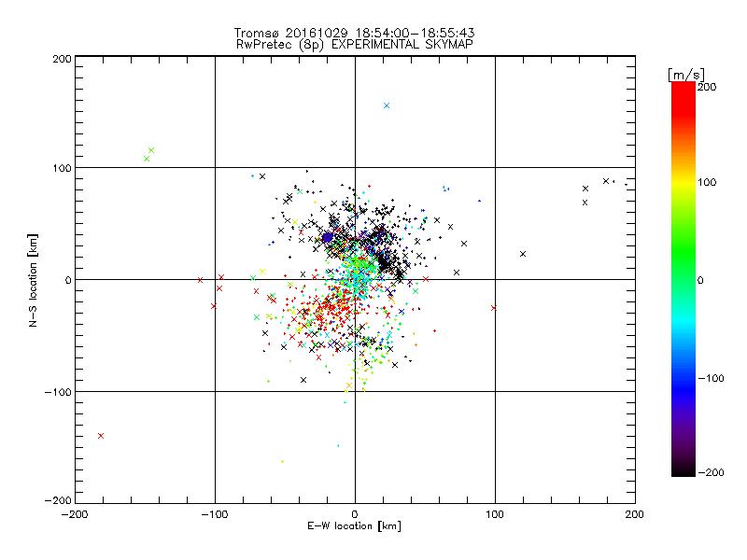Click the x-axis '0' tick label
The image size is (747, 560).
coord(355,515)
